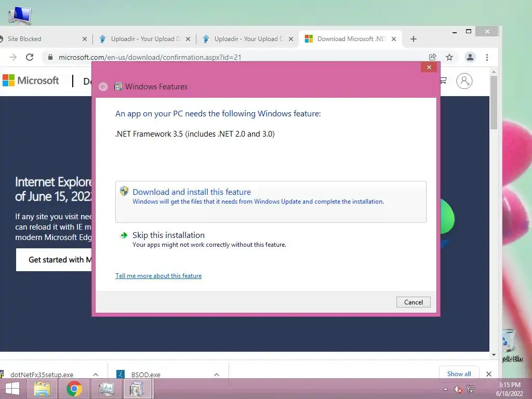Open the Windows Start button
This screenshot has width=532, height=399.
point(12,389)
